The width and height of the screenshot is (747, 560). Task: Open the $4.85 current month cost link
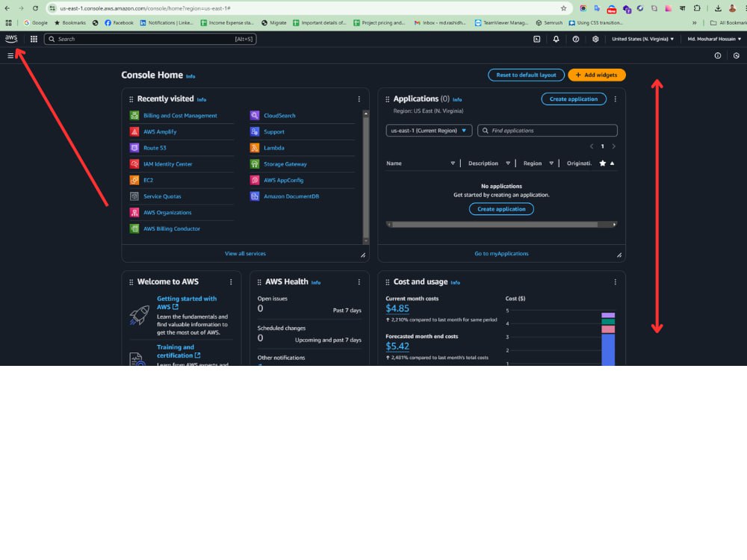(x=397, y=308)
